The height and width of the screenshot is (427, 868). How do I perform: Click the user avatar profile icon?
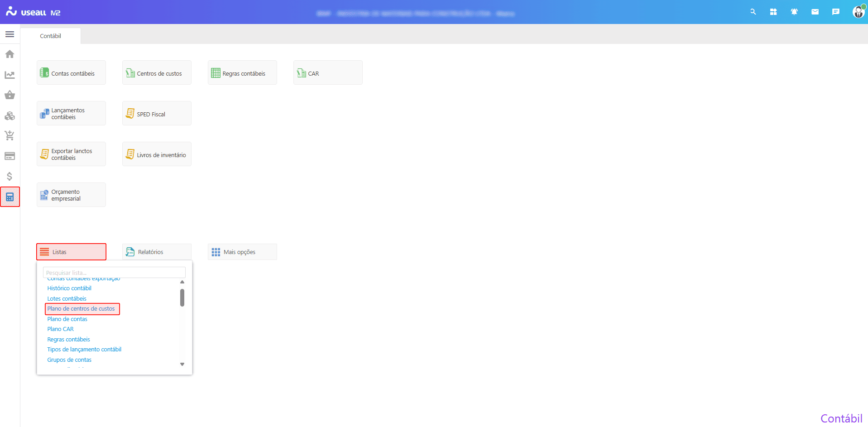tap(858, 12)
